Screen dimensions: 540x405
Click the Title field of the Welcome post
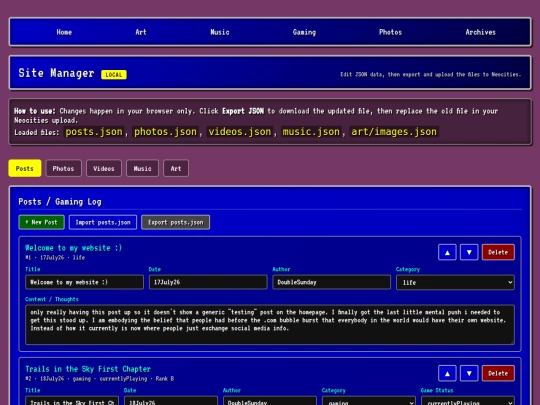click(84, 282)
